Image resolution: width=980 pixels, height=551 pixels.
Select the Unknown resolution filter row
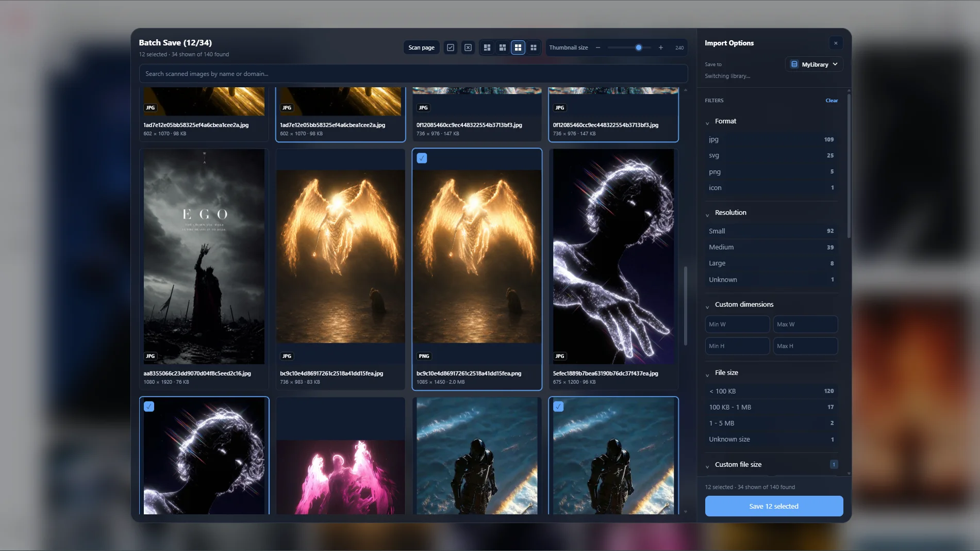(x=771, y=280)
